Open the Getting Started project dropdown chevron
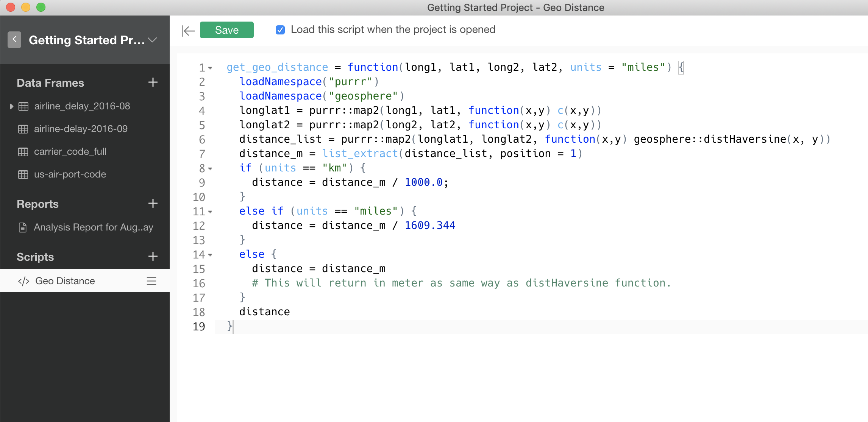 tap(152, 40)
